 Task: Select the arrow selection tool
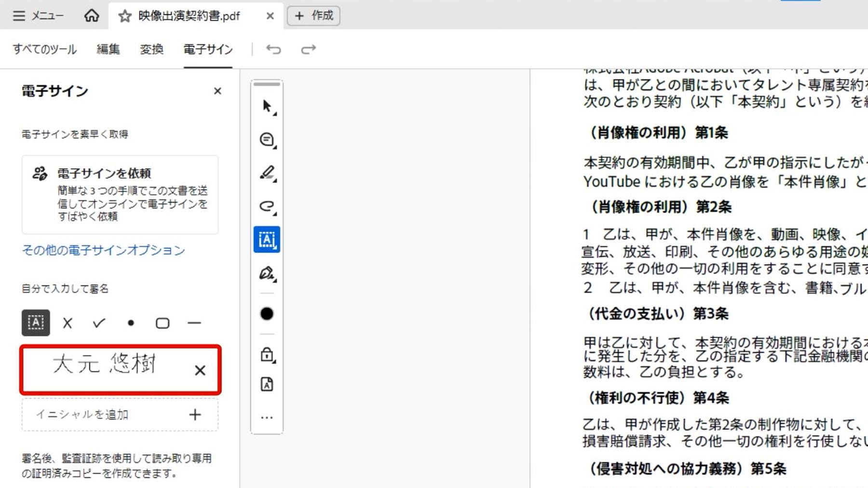[267, 107]
